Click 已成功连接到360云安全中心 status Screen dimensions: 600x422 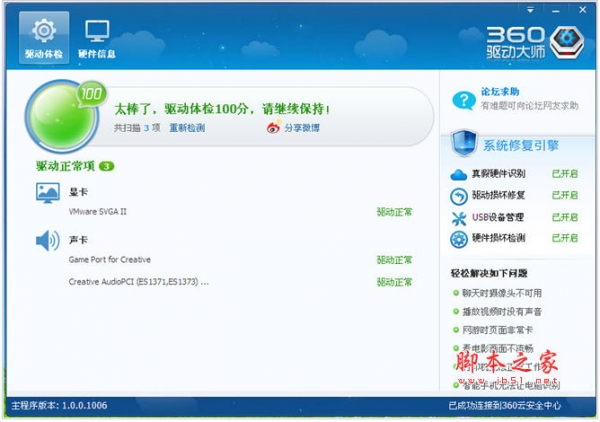click(x=505, y=406)
